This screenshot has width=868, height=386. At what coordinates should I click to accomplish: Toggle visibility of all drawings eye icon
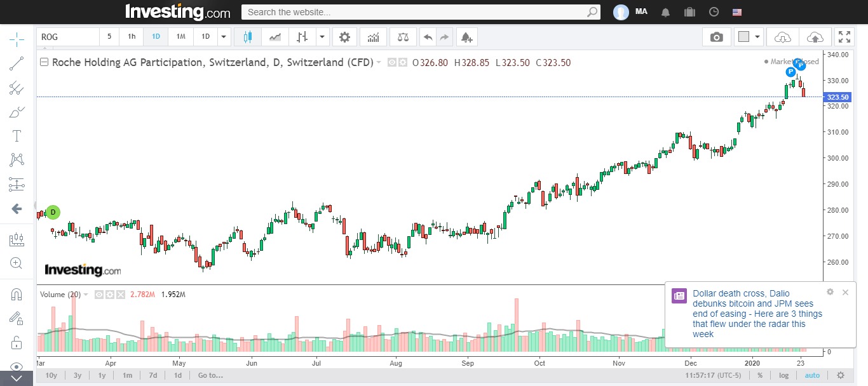tap(17, 367)
